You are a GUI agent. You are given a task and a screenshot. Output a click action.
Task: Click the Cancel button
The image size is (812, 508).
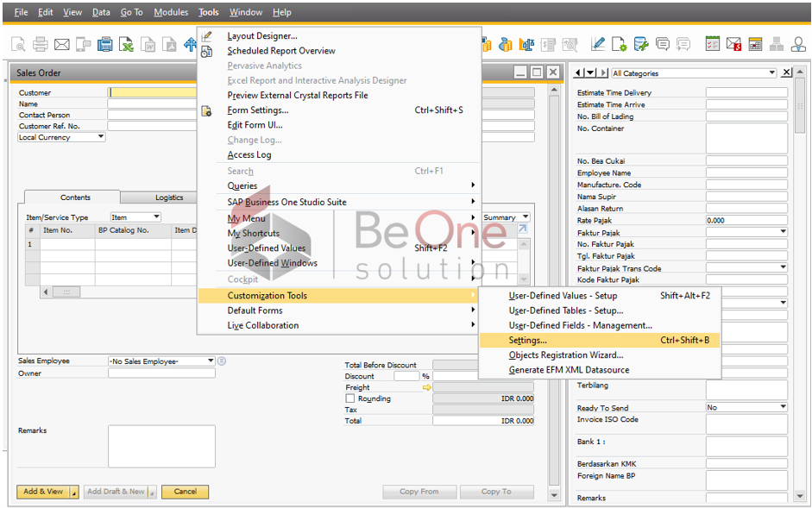coord(185,492)
